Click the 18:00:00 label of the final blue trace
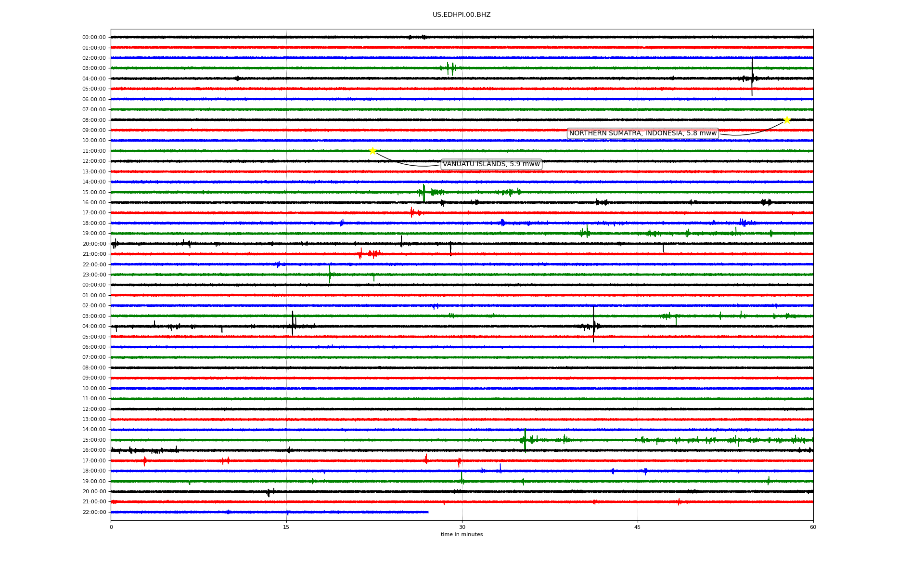Screen dimensions: 924x578 coord(94,471)
